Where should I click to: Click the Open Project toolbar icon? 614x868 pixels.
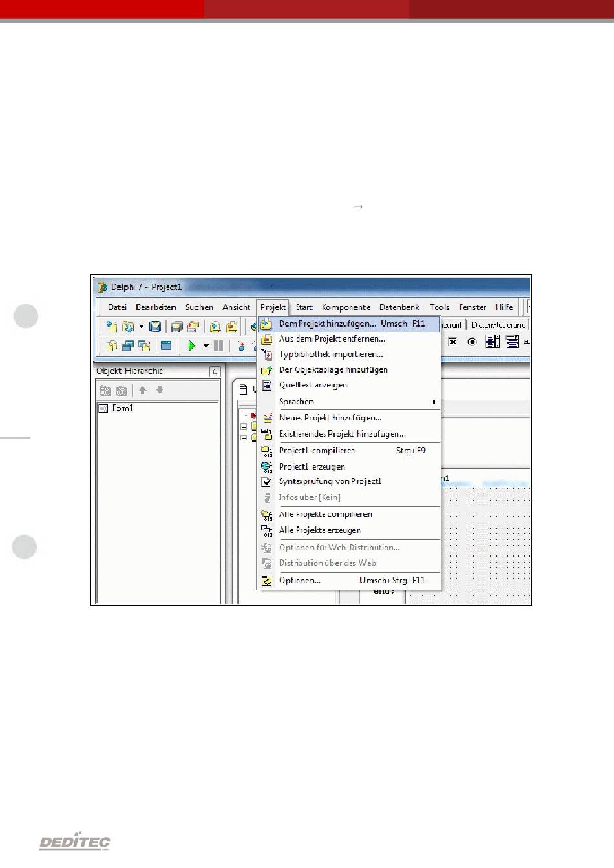[193, 327]
